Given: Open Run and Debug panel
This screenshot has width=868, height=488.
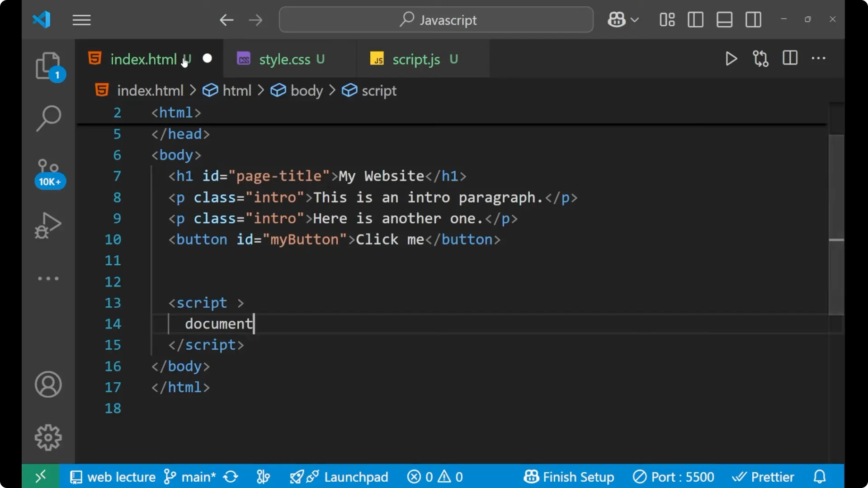Looking at the screenshot, I should click(48, 225).
